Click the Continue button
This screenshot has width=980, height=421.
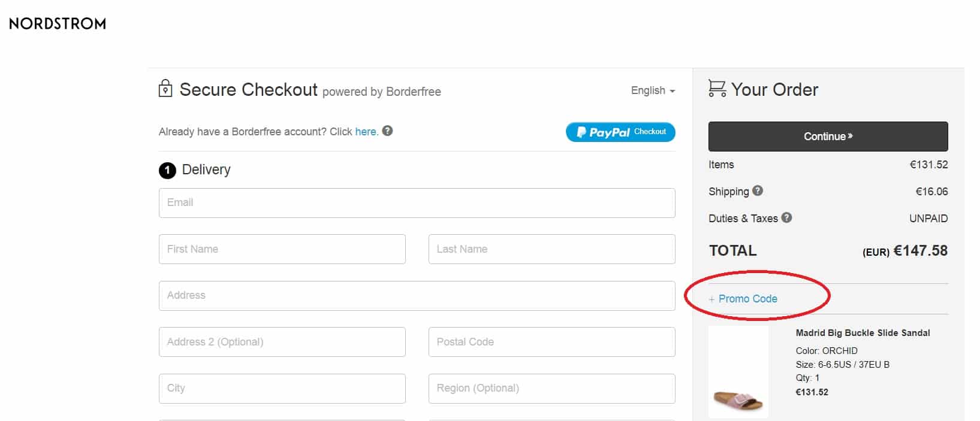coord(827,136)
